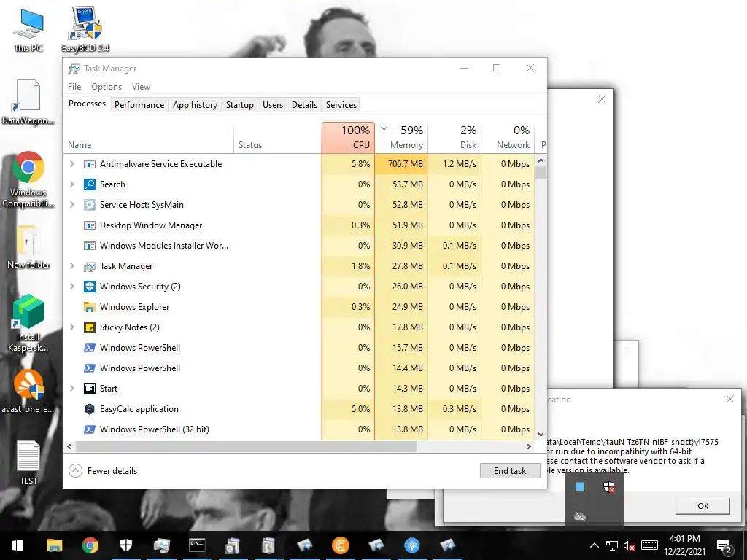Expand the Windows Security (2) row
Image resolution: width=747 pixels, height=560 pixels.
click(72, 286)
